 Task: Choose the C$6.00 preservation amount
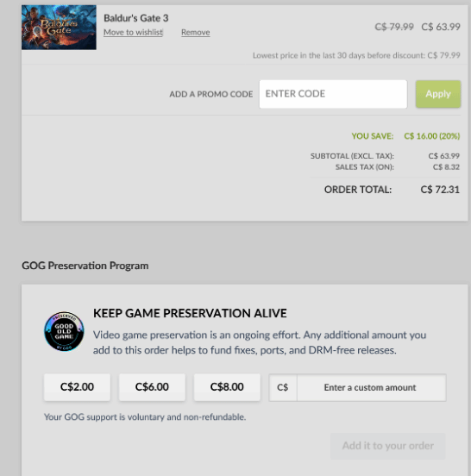[x=152, y=387]
